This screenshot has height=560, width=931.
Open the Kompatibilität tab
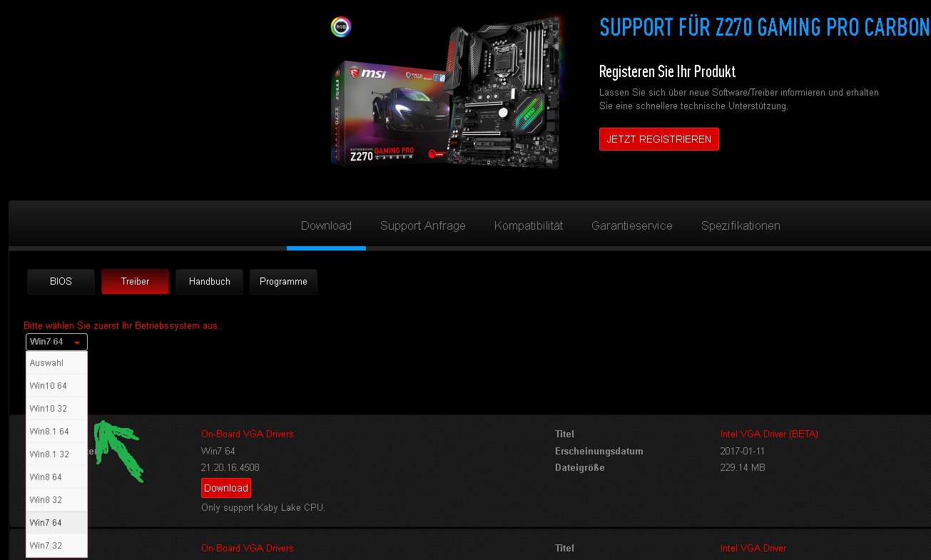(x=529, y=225)
